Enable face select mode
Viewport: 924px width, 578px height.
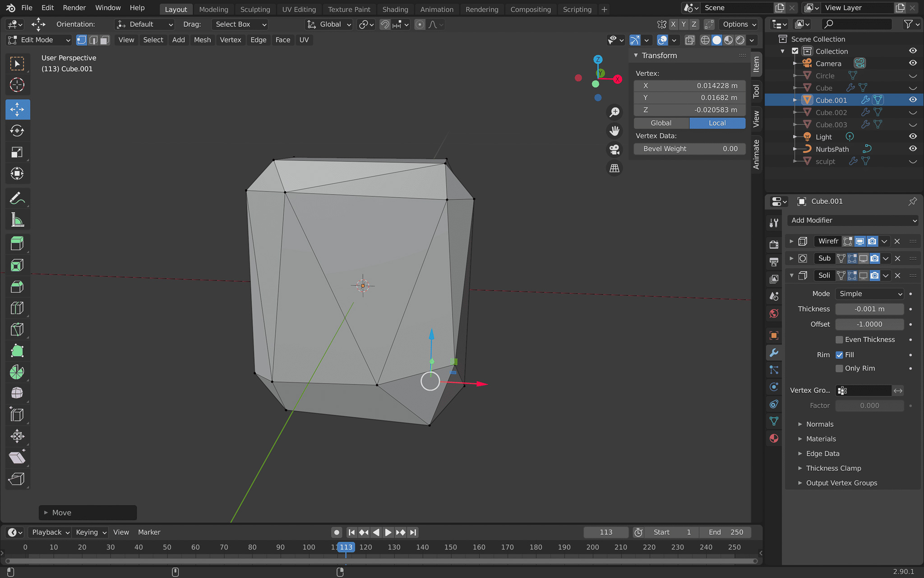(x=105, y=40)
